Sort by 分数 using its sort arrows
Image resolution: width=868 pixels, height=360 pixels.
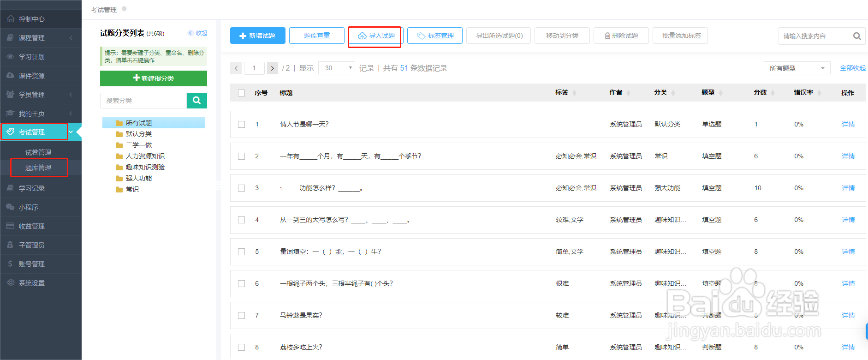tap(773, 93)
